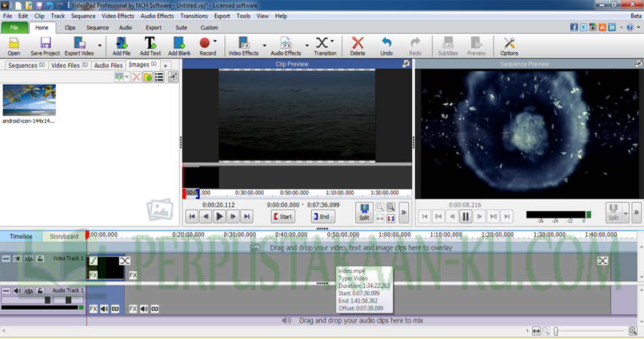Toggle group icon on Video Track 1
644x339 pixels.
[x=28, y=259]
